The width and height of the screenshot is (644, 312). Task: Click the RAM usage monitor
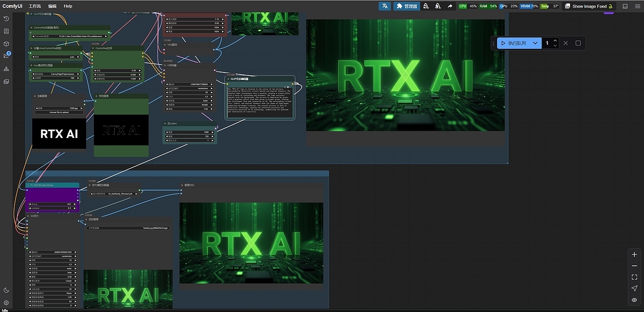coord(489,6)
